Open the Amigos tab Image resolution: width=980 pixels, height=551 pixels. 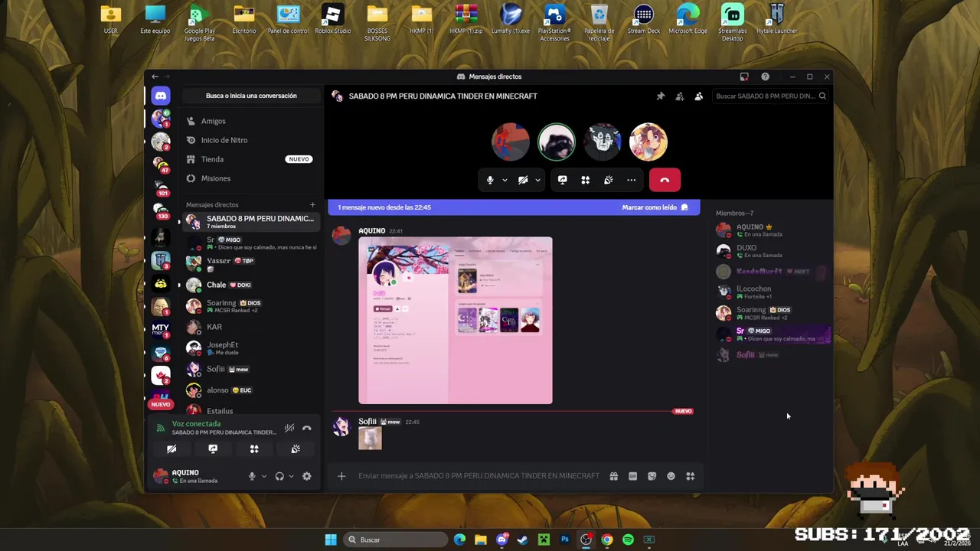pos(250,121)
